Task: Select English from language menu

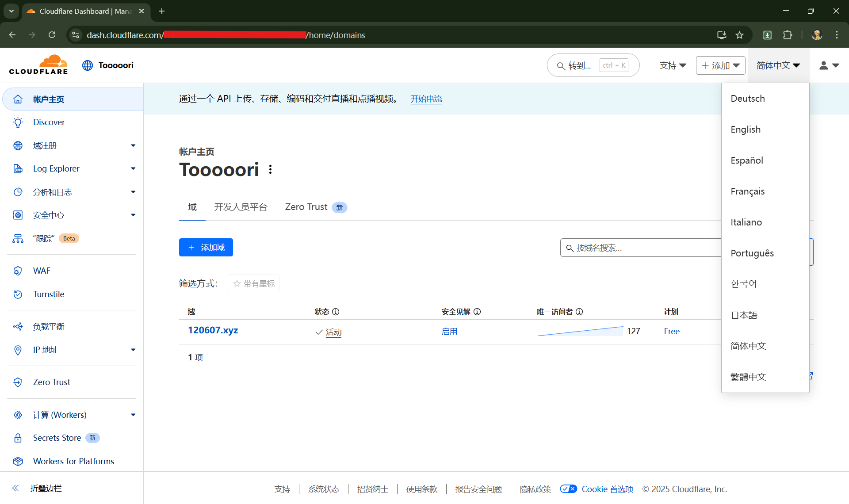Action: click(x=746, y=130)
